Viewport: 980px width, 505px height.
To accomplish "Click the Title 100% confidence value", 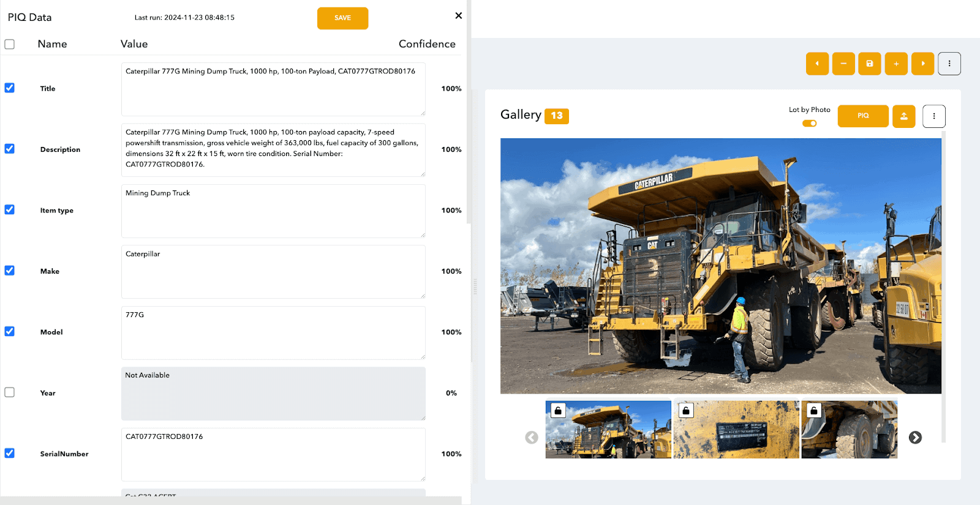I will 451,89.
